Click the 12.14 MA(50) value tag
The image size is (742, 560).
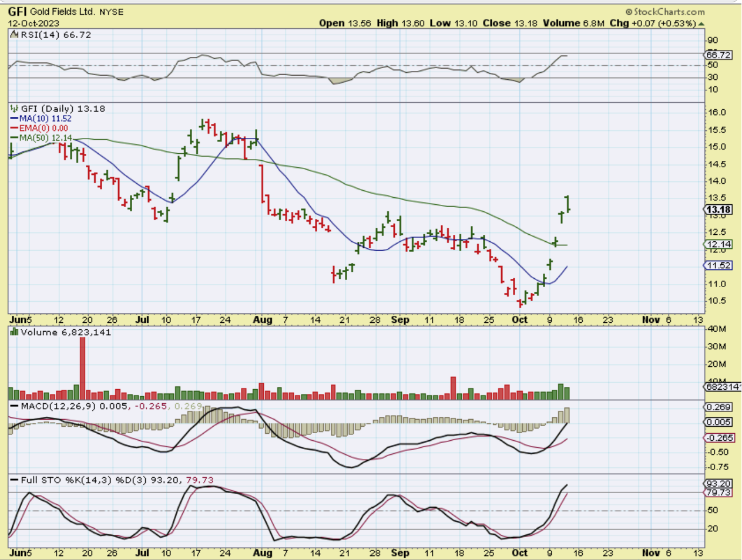pos(718,244)
